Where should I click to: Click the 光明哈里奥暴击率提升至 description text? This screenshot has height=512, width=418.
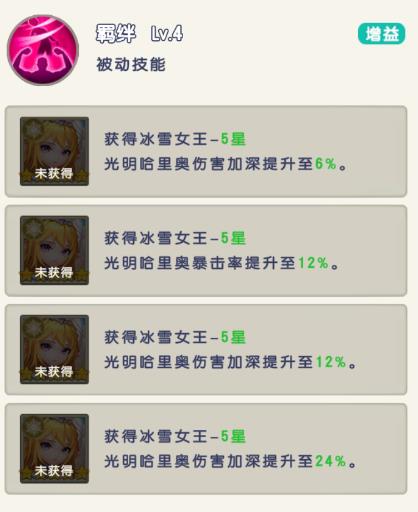200,263
